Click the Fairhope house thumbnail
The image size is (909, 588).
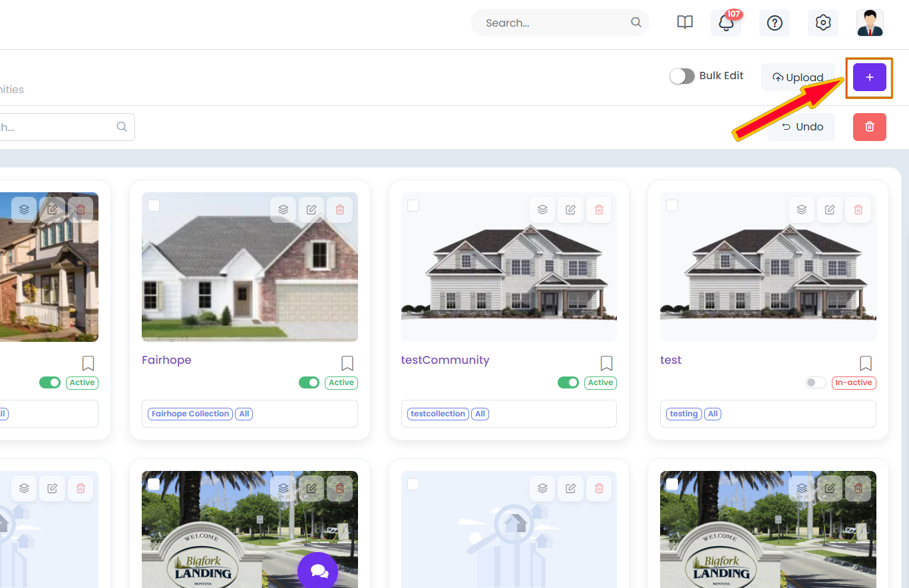[x=250, y=267]
